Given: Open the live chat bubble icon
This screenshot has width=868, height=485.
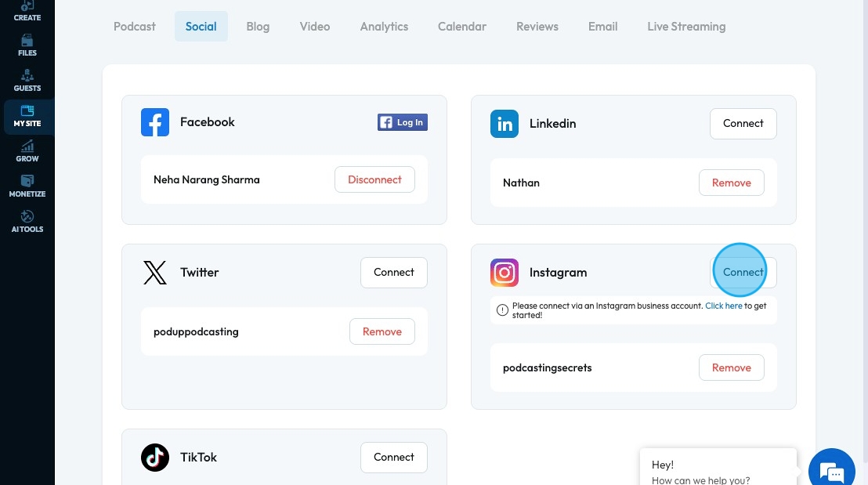Looking at the screenshot, I should (x=831, y=471).
